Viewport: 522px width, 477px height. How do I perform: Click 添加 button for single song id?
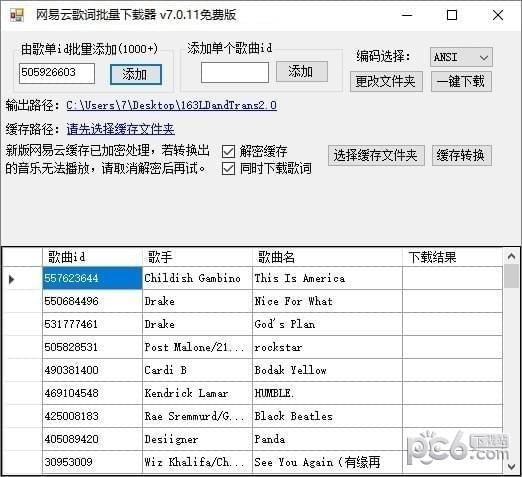301,71
